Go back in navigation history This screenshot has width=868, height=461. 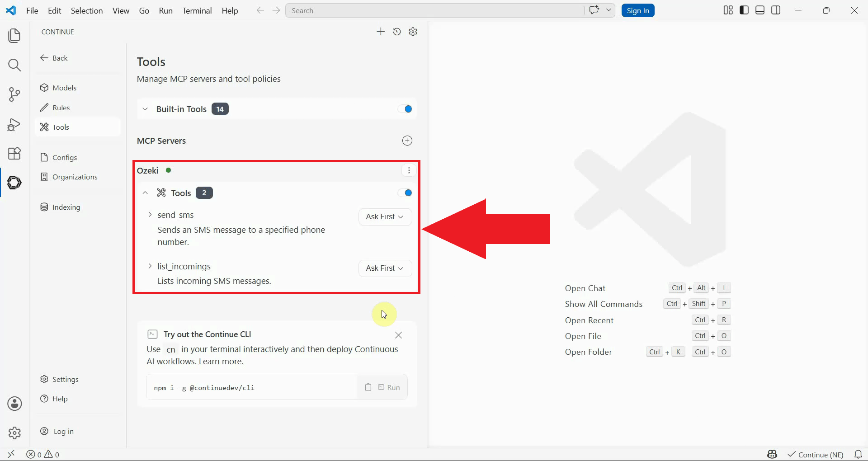260,10
